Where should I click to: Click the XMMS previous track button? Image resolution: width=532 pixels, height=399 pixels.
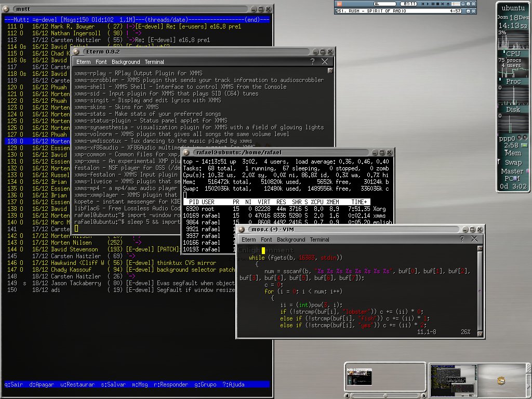pyautogui.click(x=423, y=4)
